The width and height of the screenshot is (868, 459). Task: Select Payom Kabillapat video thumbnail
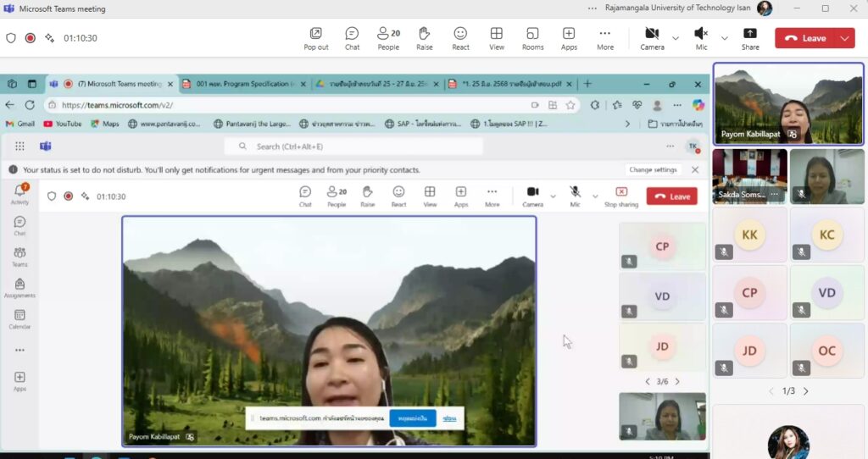click(x=788, y=103)
